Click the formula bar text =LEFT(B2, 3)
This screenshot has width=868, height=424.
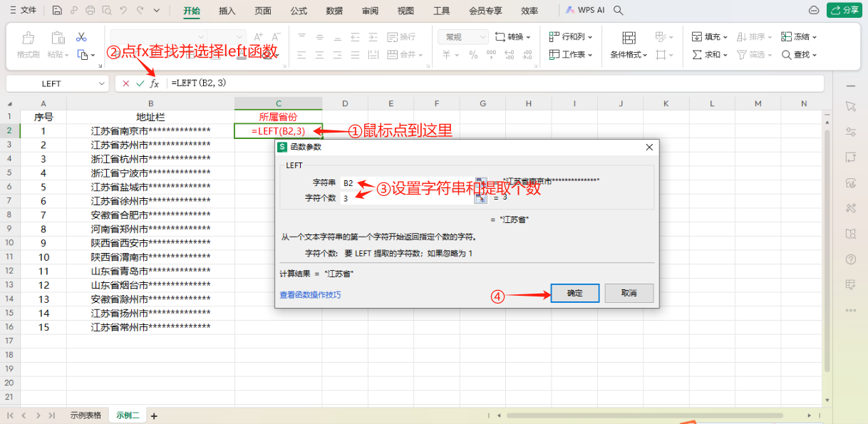(x=199, y=83)
